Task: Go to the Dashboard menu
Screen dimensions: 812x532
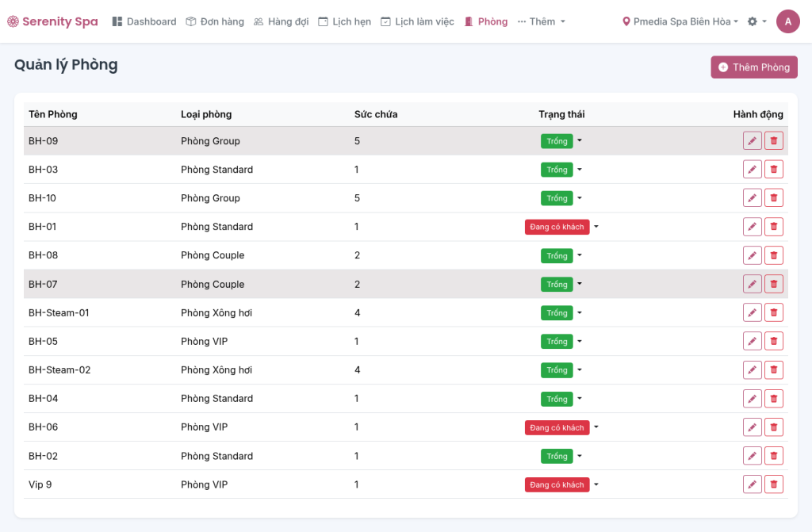Action: [x=144, y=21]
